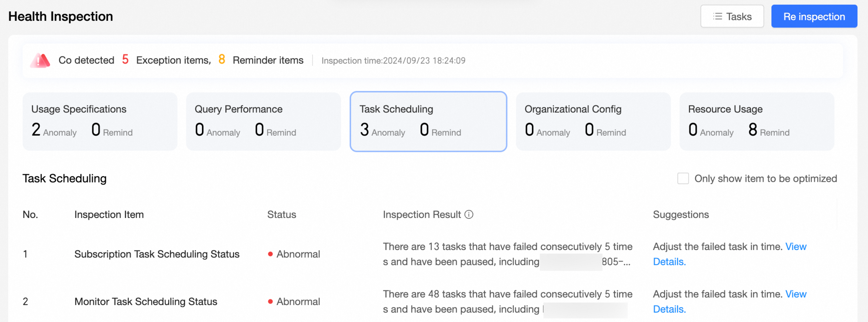Open View Details for Monitor Task row
The width and height of the screenshot is (868, 322).
(x=729, y=301)
